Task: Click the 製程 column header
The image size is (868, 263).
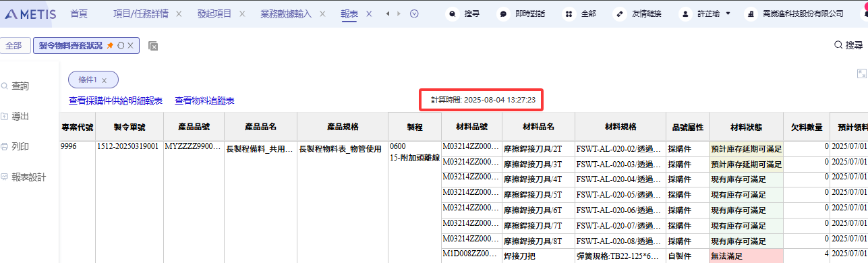Action: coord(414,127)
